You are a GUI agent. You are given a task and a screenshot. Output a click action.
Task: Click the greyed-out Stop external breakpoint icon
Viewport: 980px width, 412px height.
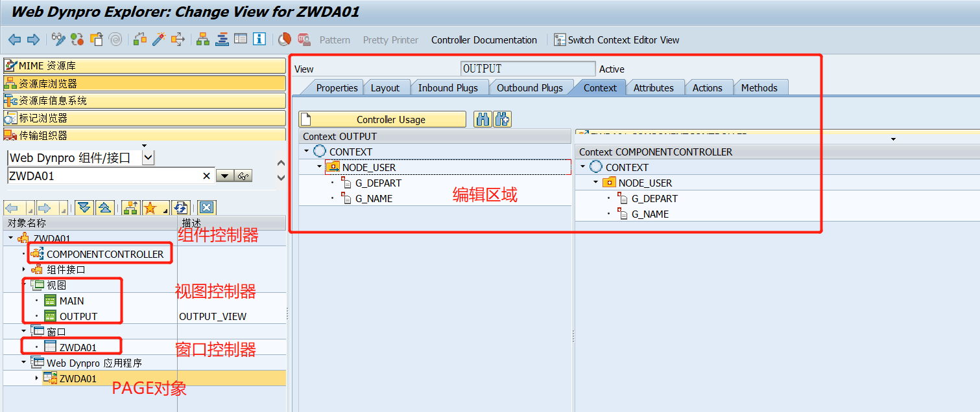tap(304, 40)
